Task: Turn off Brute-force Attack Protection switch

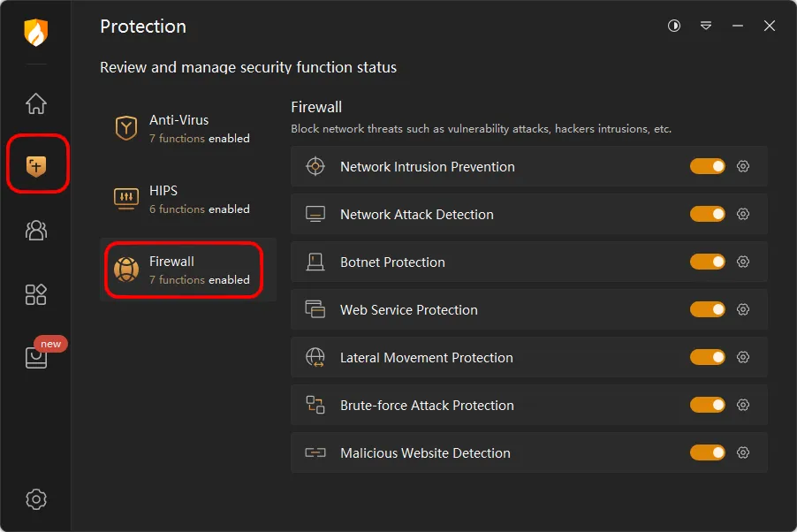Action: [x=707, y=405]
